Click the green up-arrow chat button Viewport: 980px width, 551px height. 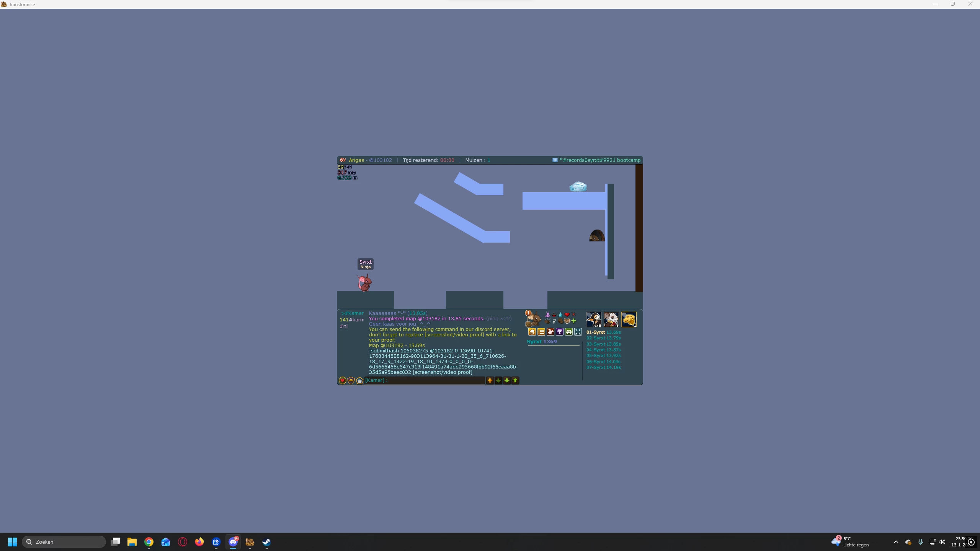[515, 380]
